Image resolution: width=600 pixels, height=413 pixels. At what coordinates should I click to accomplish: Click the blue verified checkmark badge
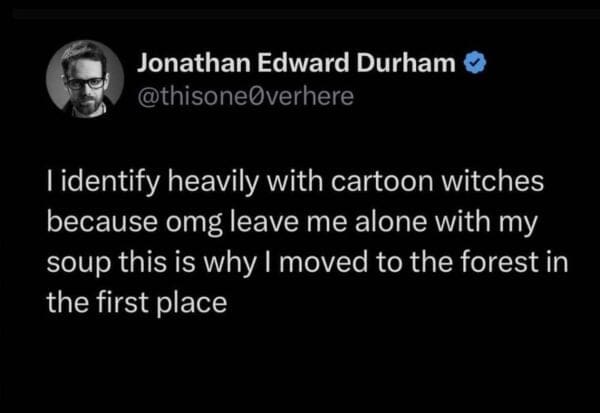(x=476, y=66)
